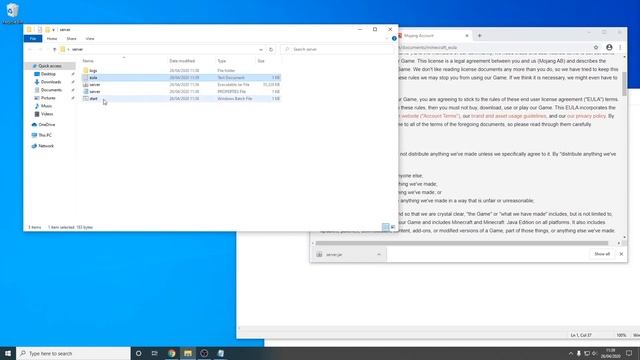Image resolution: width=640 pixels, height=360 pixels.
Task: Open Desktop in navigation pane
Action: pyautogui.click(x=48, y=74)
